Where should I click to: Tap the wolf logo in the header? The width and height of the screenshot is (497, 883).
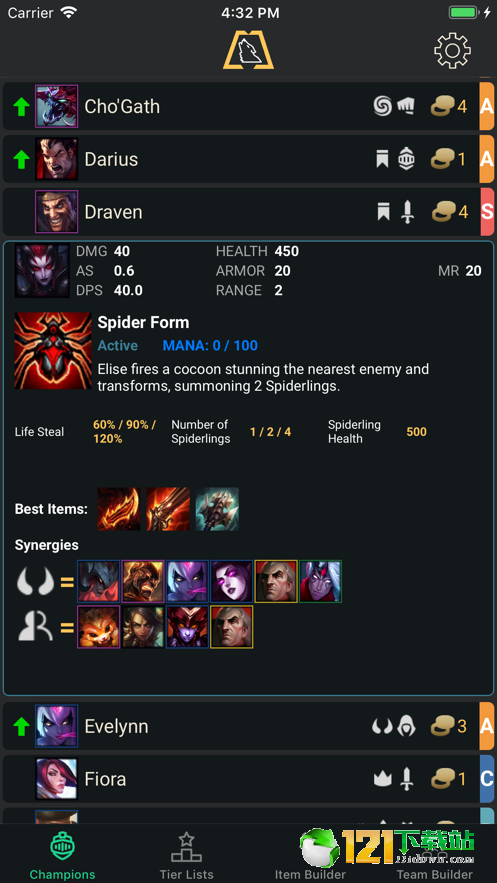248,52
